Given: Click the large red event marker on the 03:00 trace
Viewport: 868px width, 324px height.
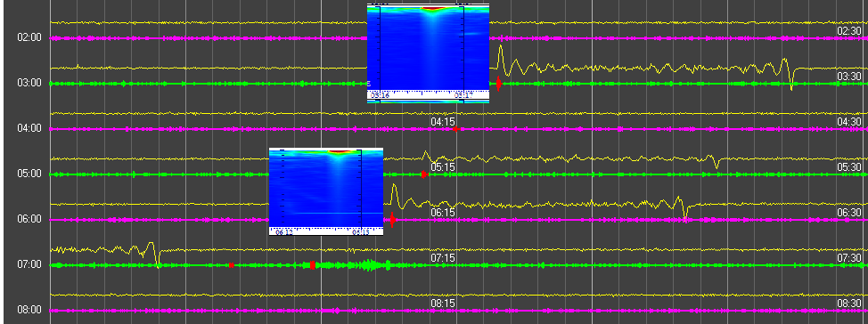Looking at the screenshot, I should [499, 84].
